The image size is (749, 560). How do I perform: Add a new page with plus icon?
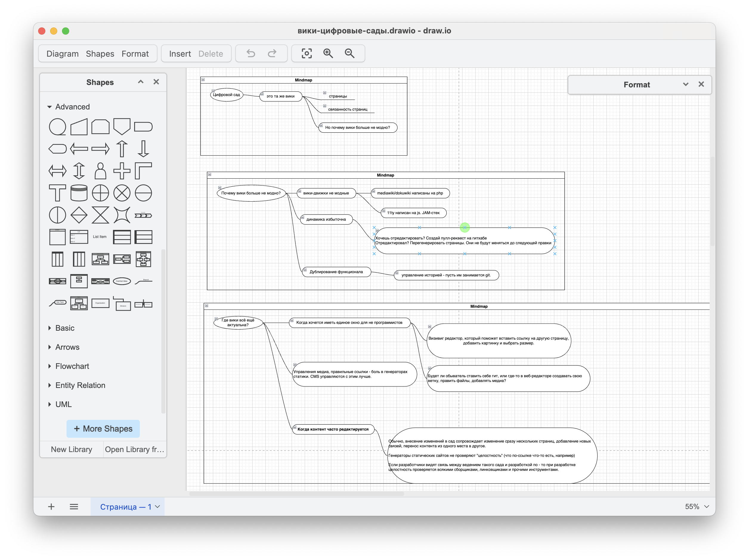(51, 507)
